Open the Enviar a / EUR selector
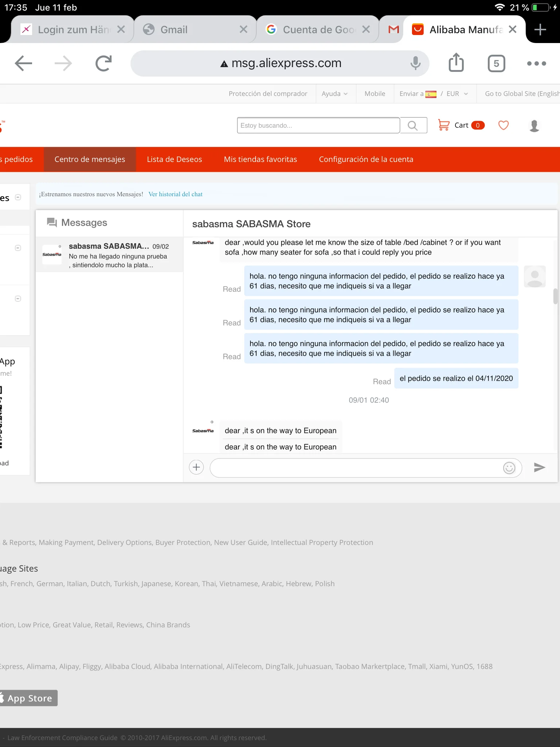 [x=434, y=94]
